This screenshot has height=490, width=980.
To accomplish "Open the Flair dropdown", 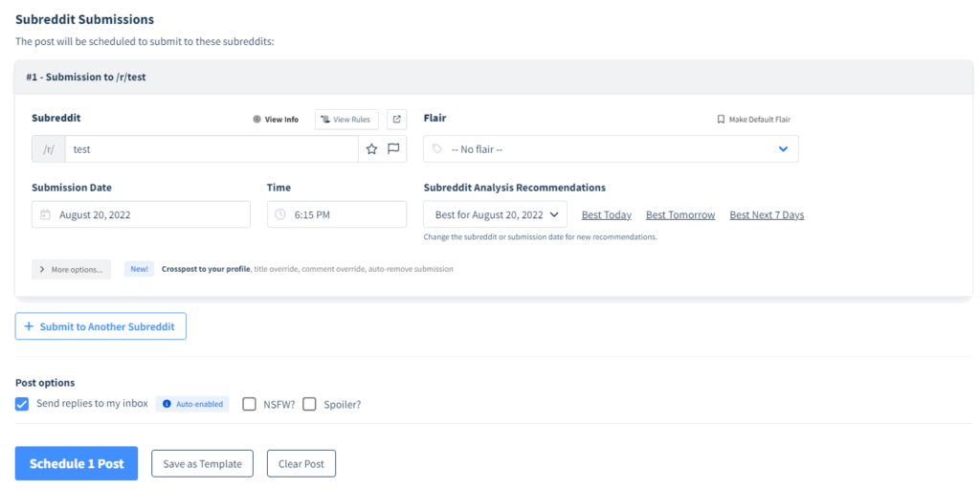I will 611,149.
